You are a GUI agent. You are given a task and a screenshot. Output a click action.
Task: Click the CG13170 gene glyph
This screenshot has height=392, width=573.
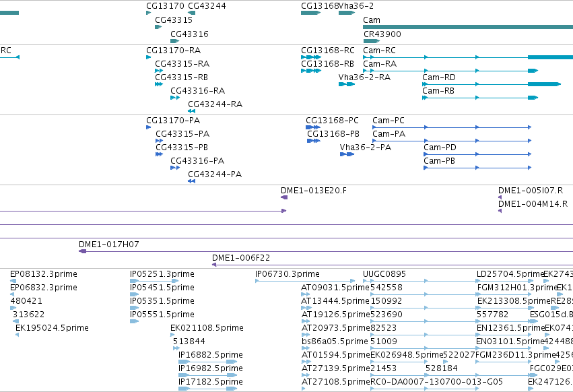(x=148, y=13)
